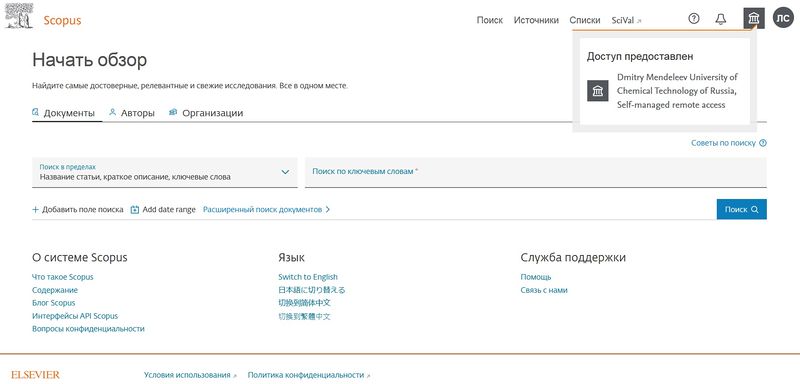Click the Dmitry Mendeleev University text
This screenshot has height=384, width=800.
pyautogui.click(x=677, y=91)
